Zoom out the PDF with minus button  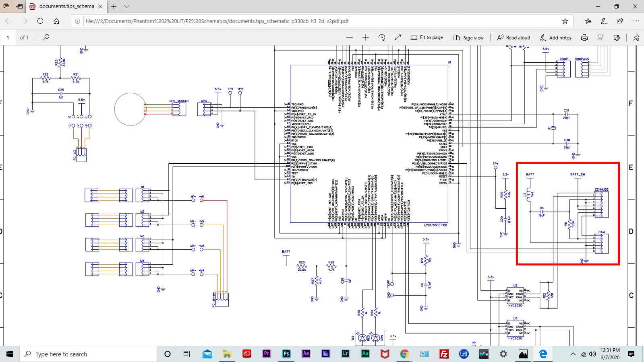click(350, 37)
